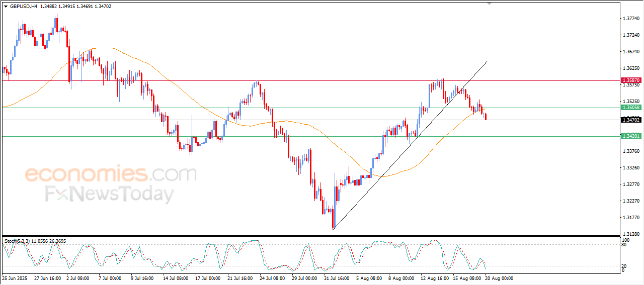Click the 1.33760 price axis value
This screenshot has width=644, height=285.
(x=631, y=151)
